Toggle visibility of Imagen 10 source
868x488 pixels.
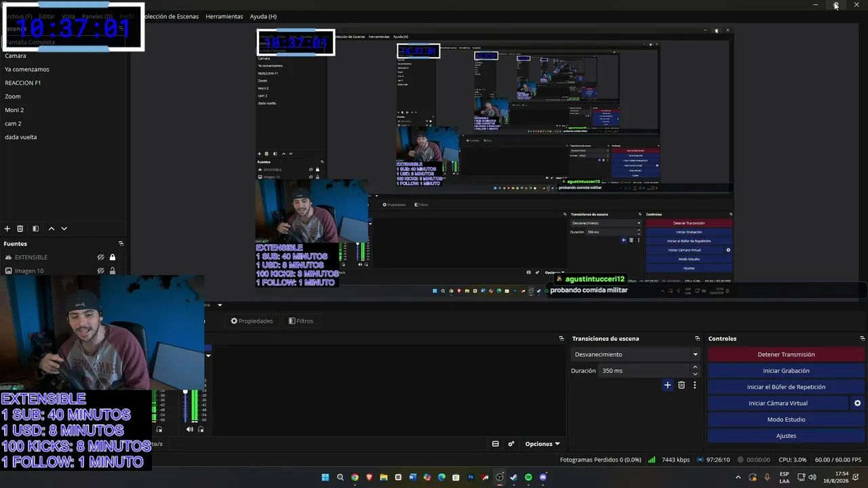[x=100, y=271]
